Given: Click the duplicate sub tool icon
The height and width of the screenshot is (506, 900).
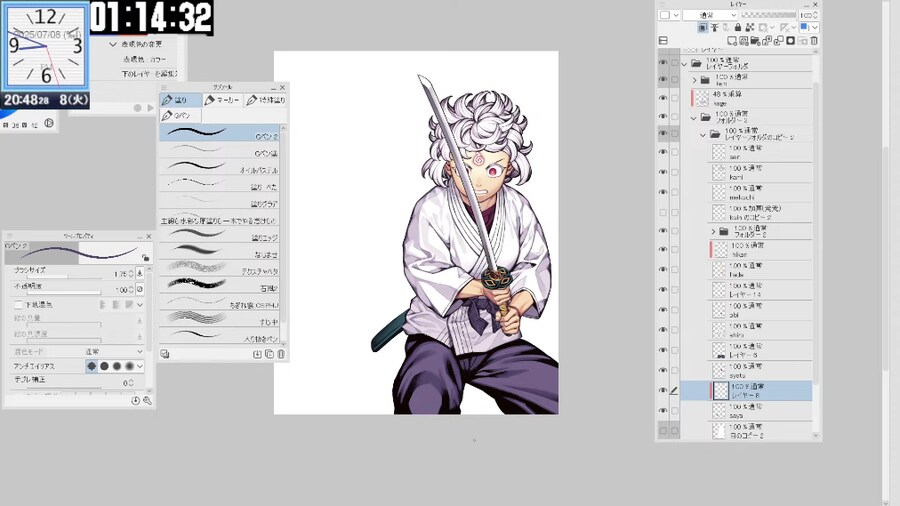Looking at the screenshot, I should coord(269,354).
